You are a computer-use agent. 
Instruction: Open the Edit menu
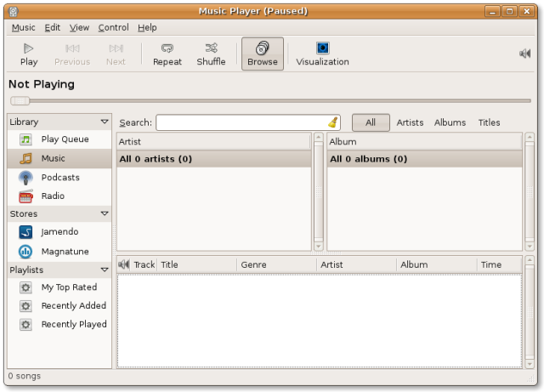pyautogui.click(x=52, y=27)
